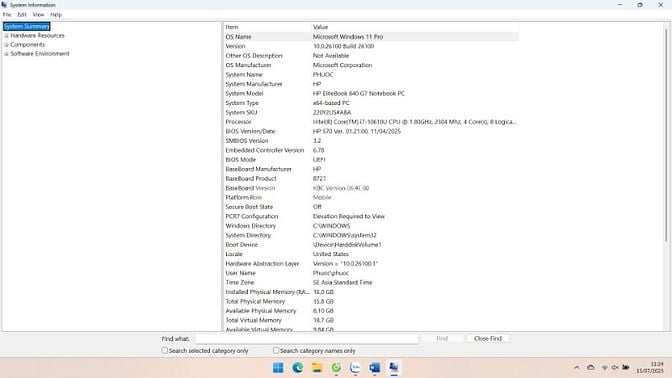Enable Search category names only
Screen dimensions: 672x378
pyautogui.click(x=276, y=351)
